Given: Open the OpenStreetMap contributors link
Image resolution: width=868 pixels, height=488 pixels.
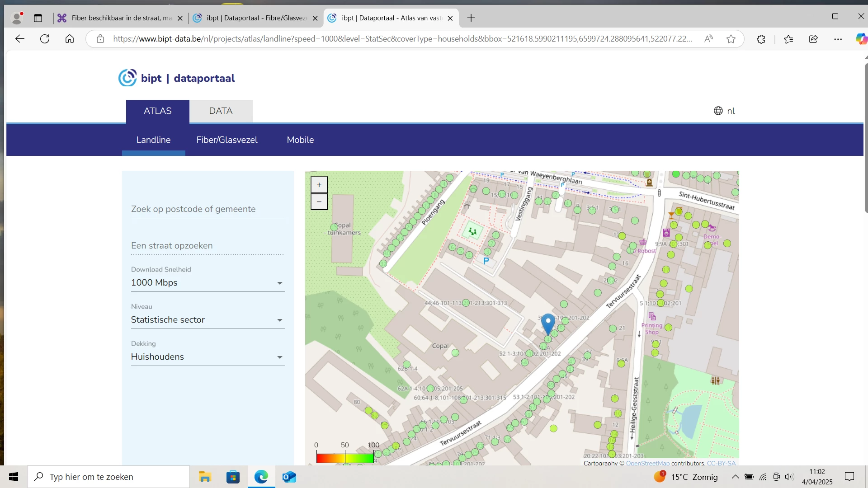Looking at the screenshot, I should tap(647, 463).
